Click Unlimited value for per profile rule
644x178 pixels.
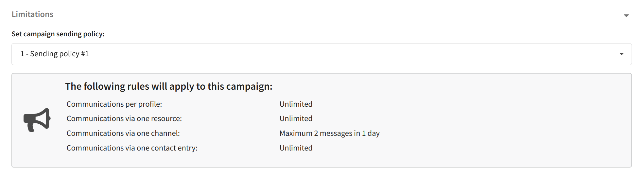click(296, 104)
